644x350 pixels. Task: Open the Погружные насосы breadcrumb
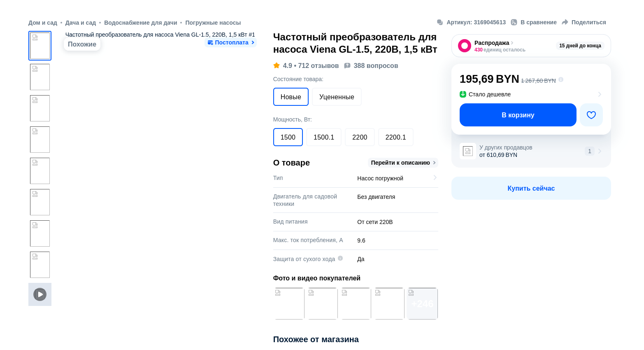[213, 23]
